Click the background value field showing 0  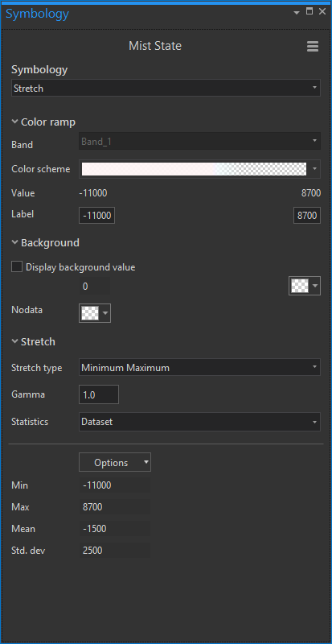(x=94, y=286)
